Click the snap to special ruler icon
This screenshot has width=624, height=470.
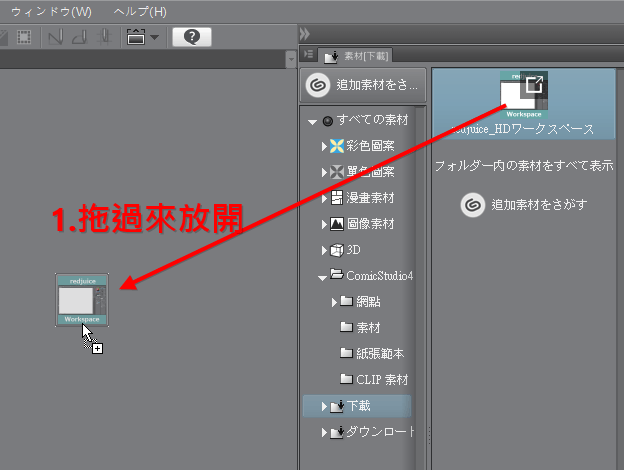(x=79, y=37)
